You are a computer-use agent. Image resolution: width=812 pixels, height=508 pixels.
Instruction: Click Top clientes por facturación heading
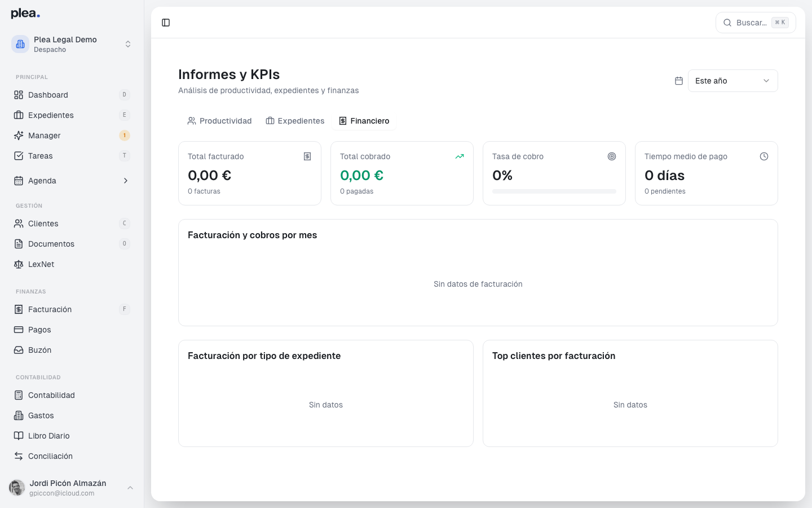554,356
